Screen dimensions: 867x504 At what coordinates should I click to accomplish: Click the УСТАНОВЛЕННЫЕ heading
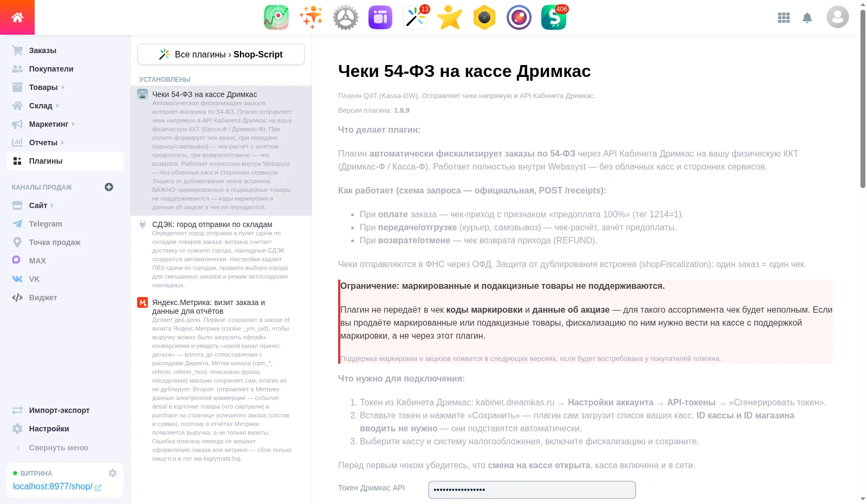click(165, 80)
